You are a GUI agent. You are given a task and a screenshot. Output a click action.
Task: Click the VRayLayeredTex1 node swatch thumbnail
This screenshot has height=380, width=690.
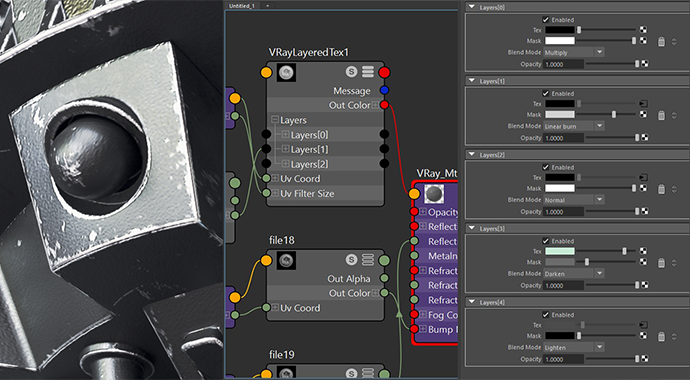286,72
